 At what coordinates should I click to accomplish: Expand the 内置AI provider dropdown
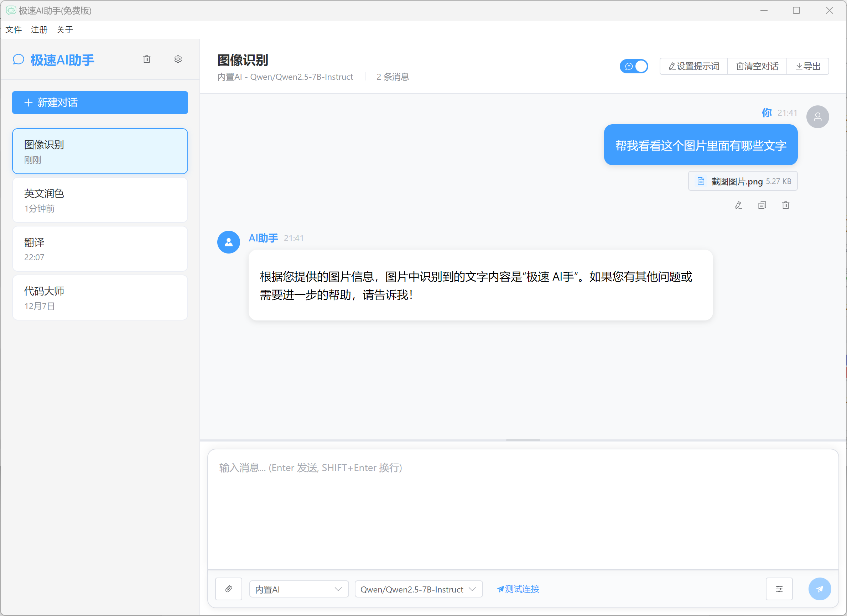pos(299,589)
